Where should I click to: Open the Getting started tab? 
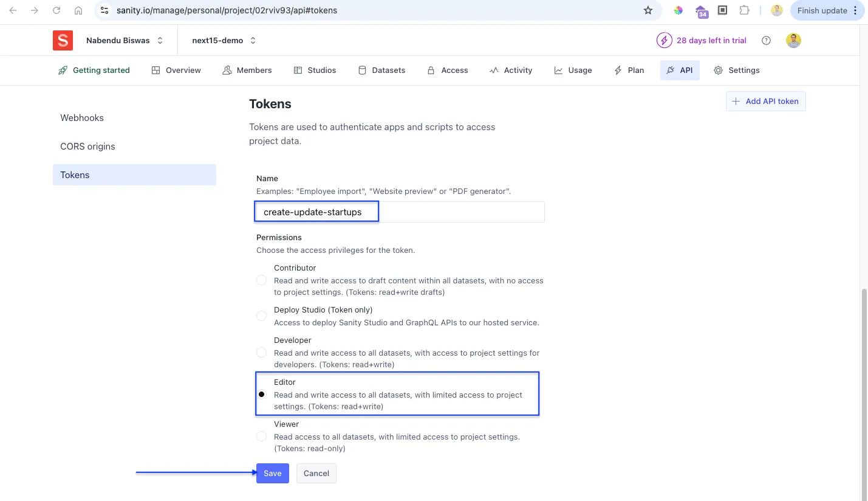[x=94, y=70]
